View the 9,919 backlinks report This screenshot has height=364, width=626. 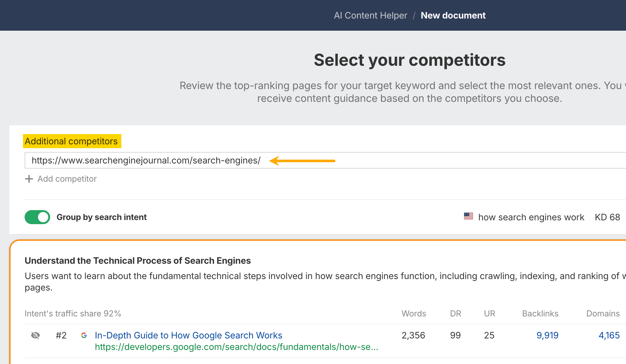click(547, 335)
